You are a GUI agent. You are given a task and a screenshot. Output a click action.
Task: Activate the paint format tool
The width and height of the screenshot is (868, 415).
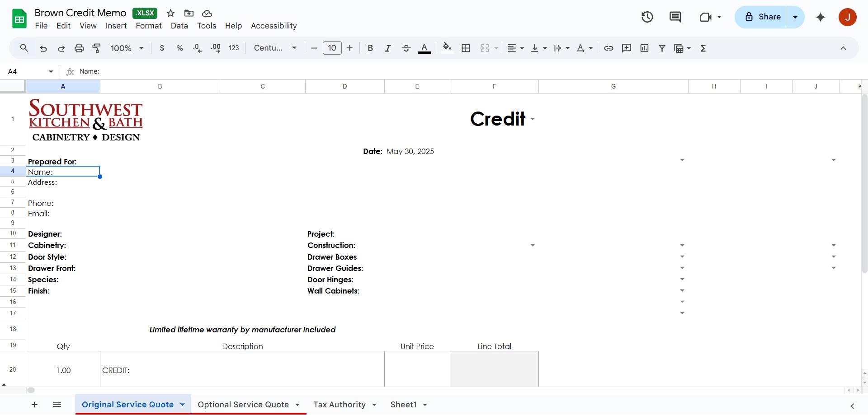tap(96, 48)
